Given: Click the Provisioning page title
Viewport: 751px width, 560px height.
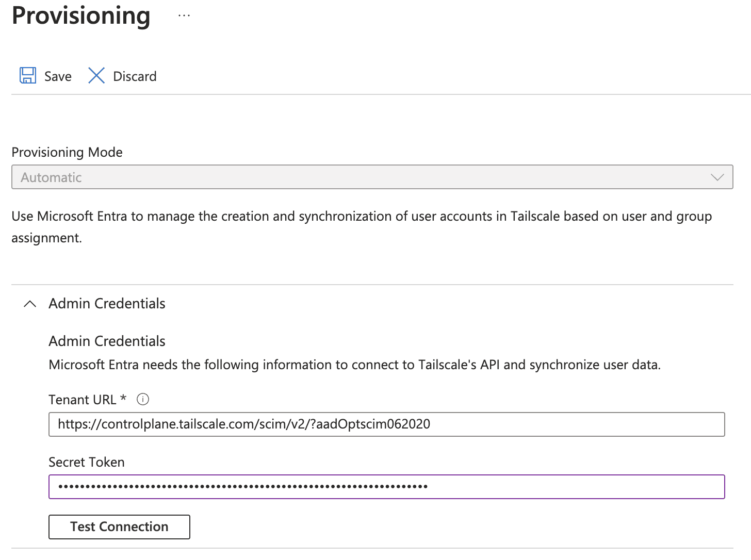Looking at the screenshot, I should [80, 16].
